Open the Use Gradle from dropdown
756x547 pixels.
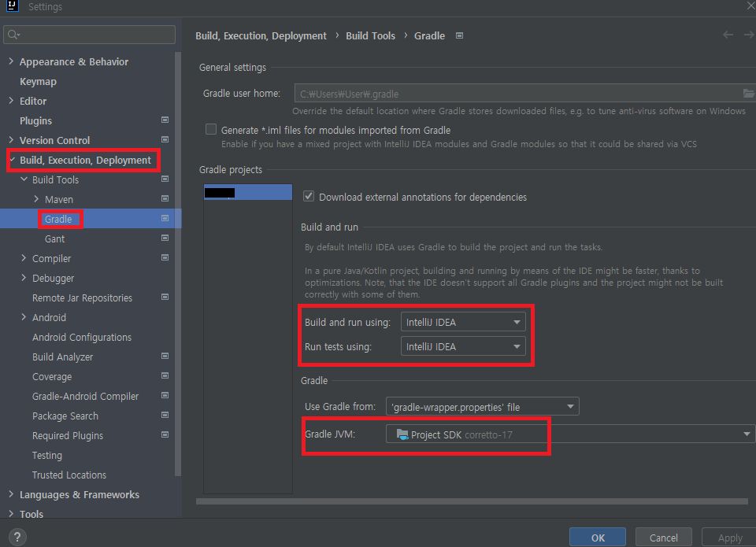point(482,407)
